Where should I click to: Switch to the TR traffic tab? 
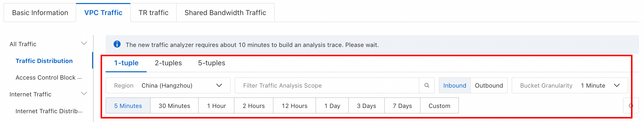click(153, 13)
